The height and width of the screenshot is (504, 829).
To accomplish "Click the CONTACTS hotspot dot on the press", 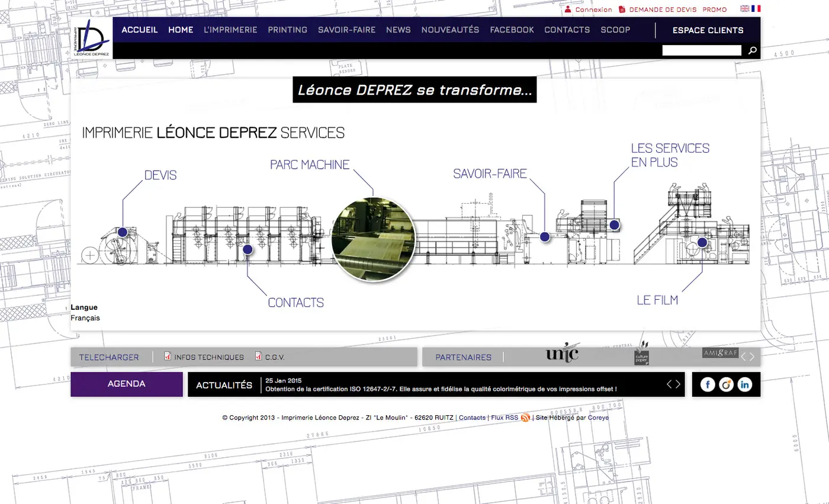I will (248, 249).
